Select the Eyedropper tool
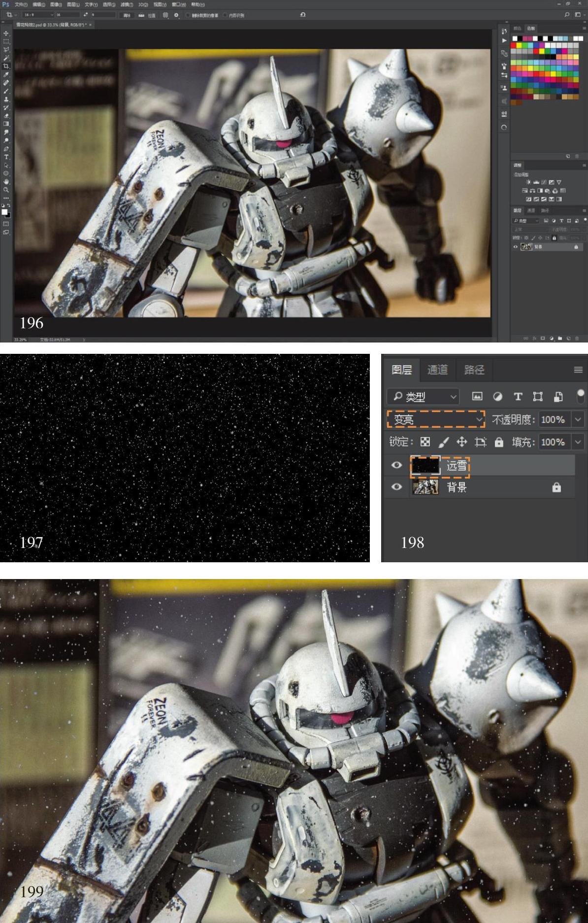The width and height of the screenshot is (588, 923). [x=6, y=75]
